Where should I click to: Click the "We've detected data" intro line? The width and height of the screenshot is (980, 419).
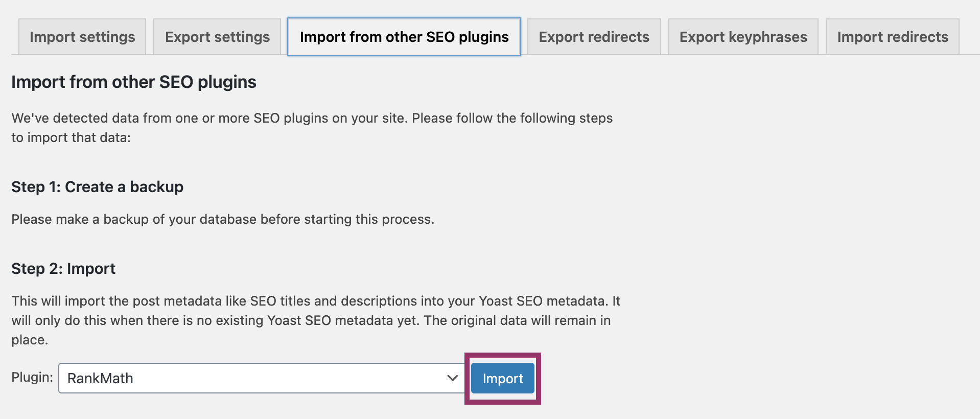coord(312,118)
